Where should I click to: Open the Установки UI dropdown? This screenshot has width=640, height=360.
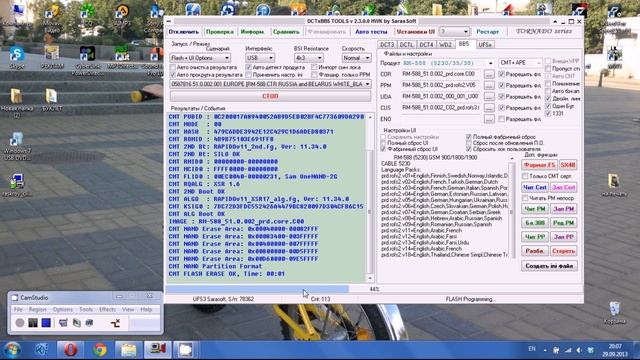[455, 31]
